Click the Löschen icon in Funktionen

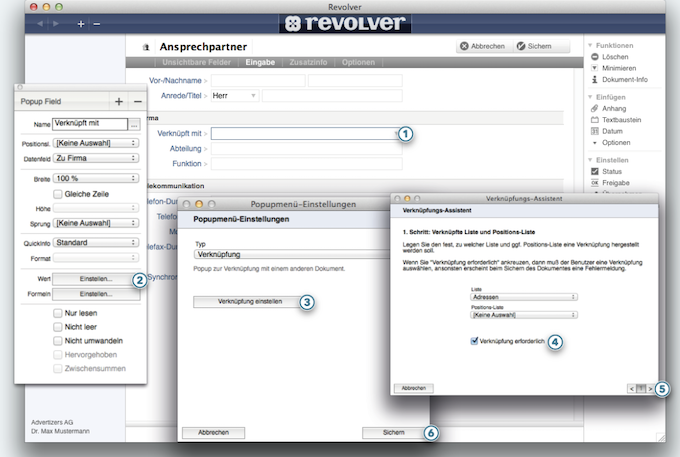tap(594, 58)
